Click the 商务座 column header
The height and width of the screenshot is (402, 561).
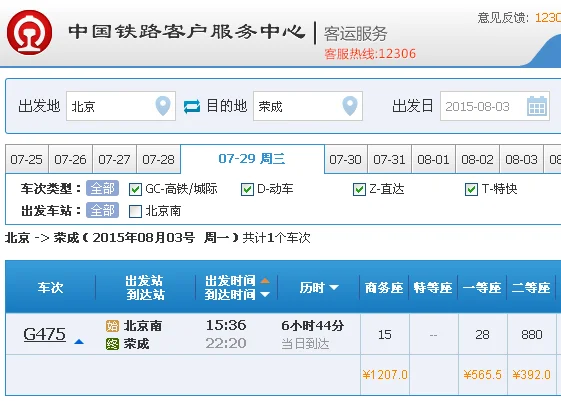click(x=384, y=288)
